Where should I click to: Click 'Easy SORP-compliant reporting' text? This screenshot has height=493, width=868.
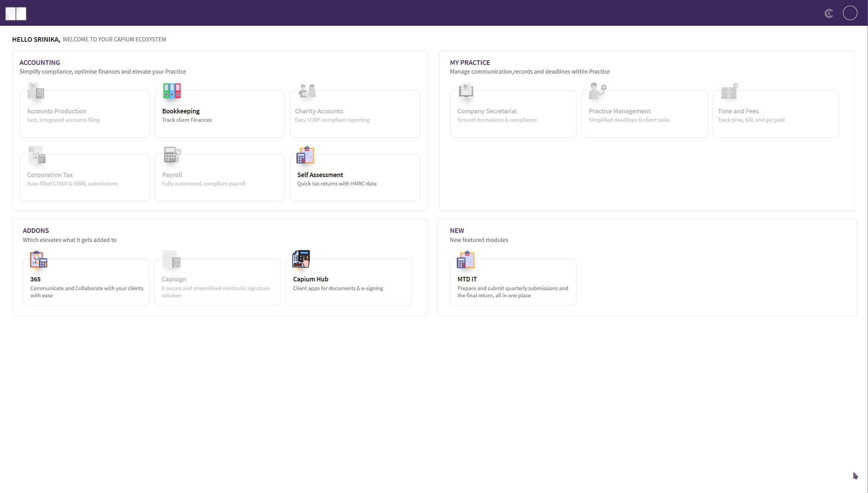coord(332,120)
